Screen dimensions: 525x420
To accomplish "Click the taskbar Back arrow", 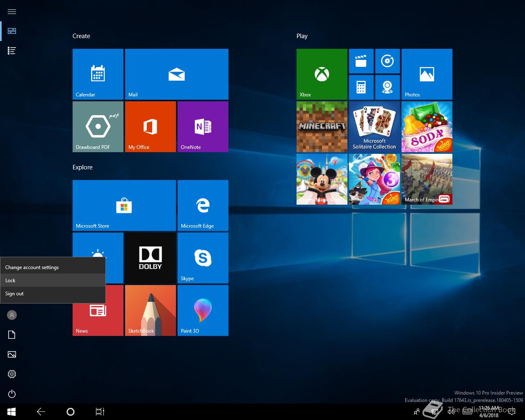I will pyautogui.click(x=41, y=412).
